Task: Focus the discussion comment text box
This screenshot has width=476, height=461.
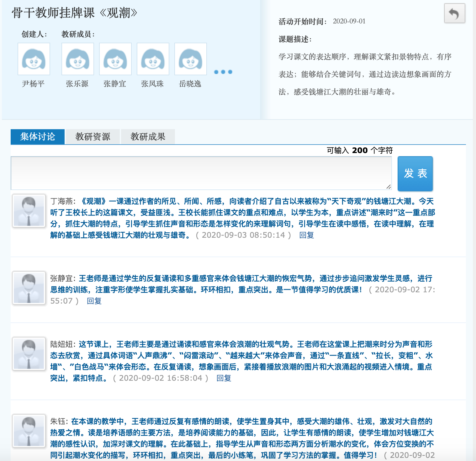Action: (x=201, y=173)
